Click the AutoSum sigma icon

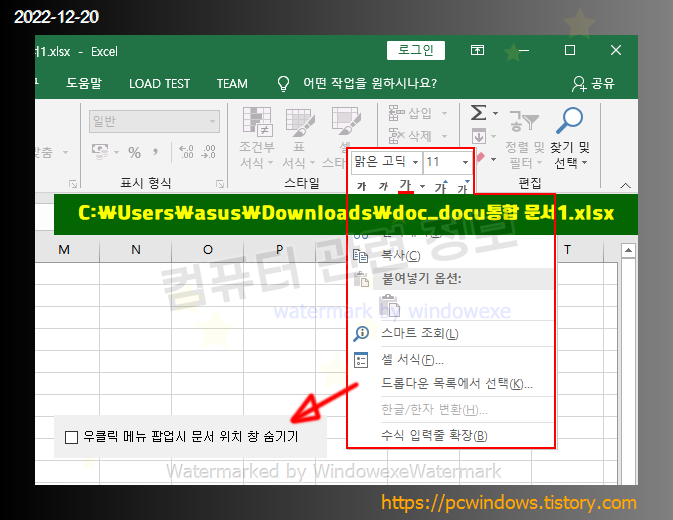point(479,113)
